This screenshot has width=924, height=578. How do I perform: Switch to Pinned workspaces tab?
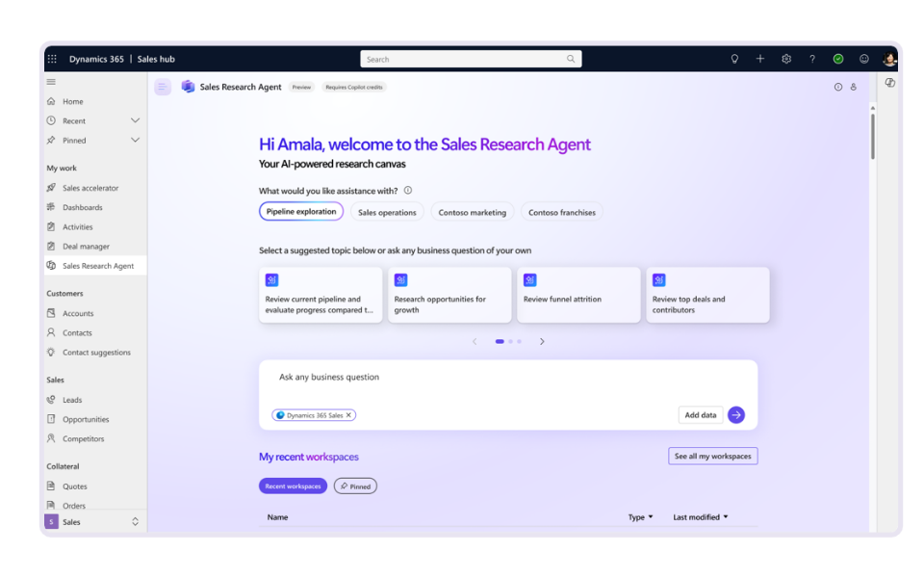[355, 486]
